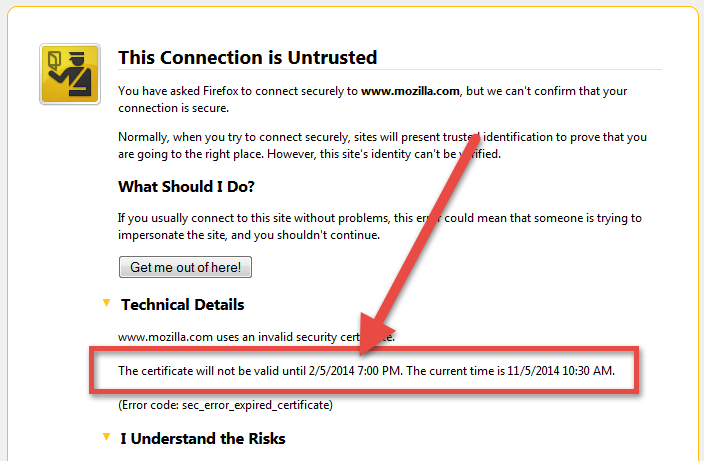
Task: Click the bold www.mozilla.com domain text
Action: click(410, 91)
